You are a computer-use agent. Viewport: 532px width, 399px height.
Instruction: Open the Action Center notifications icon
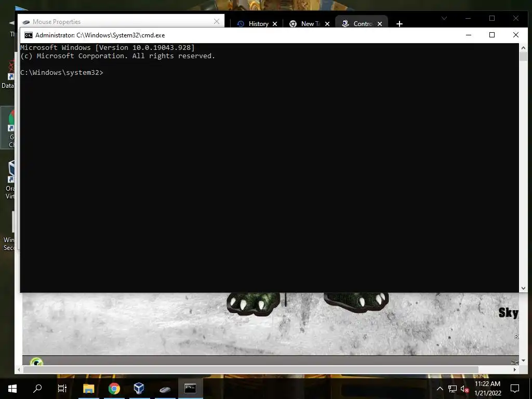[515, 389]
